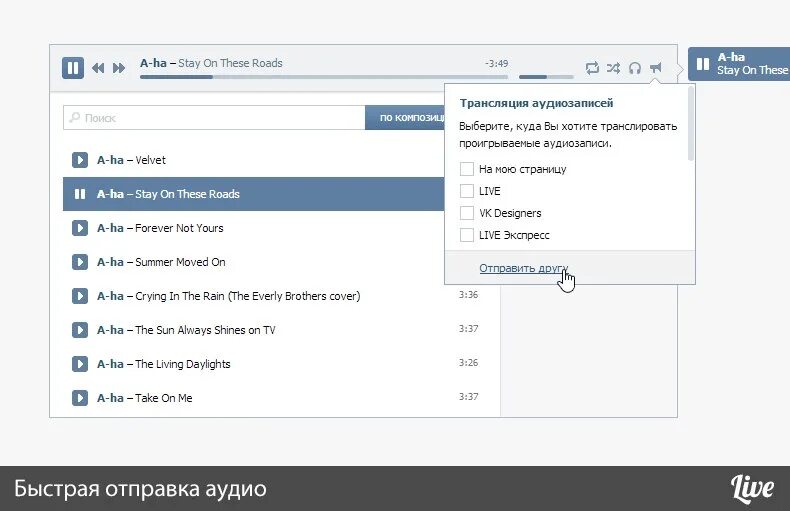
Task: Play A-ha – Take On Me
Action: point(80,398)
